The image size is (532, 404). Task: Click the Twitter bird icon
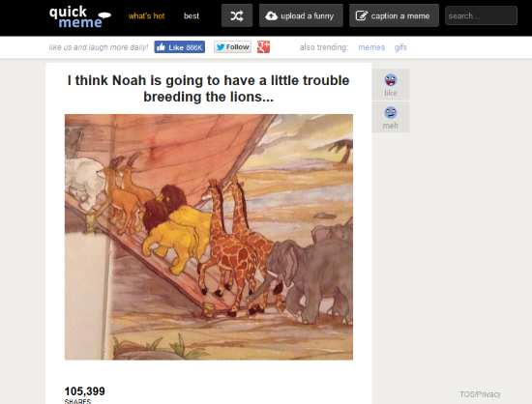click(221, 47)
